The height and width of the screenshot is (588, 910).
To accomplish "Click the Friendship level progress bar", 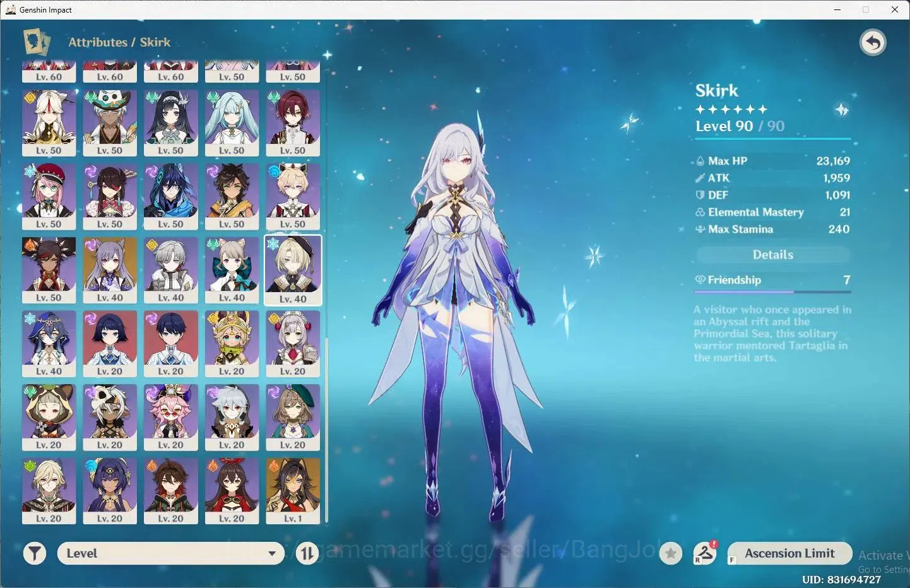I will (772, 292).
